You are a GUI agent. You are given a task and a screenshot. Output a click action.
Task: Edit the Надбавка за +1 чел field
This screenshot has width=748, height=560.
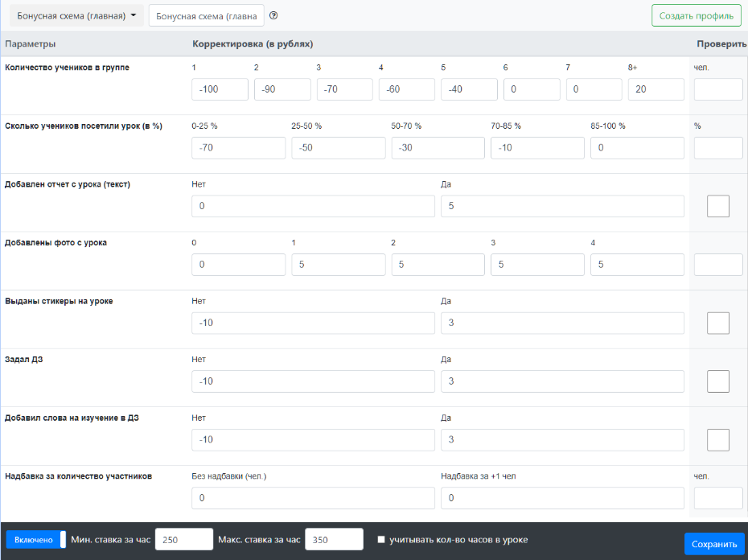pos(562,498)
